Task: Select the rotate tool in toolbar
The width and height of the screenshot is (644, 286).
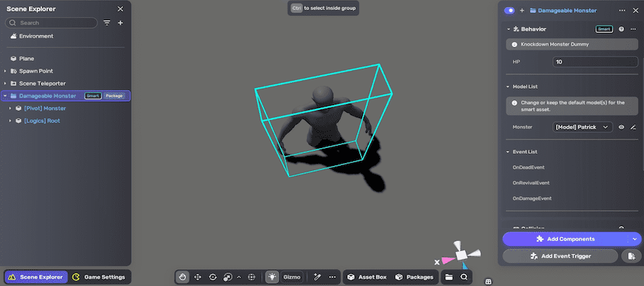Action: coord(213,277)
